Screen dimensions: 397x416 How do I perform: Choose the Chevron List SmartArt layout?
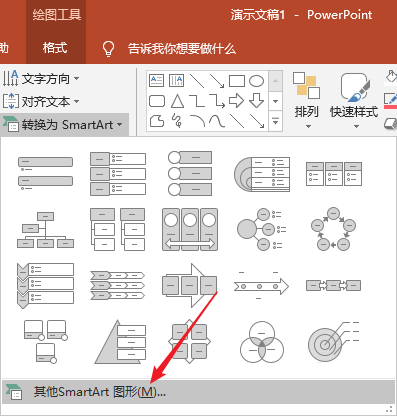tap(118, 285)
